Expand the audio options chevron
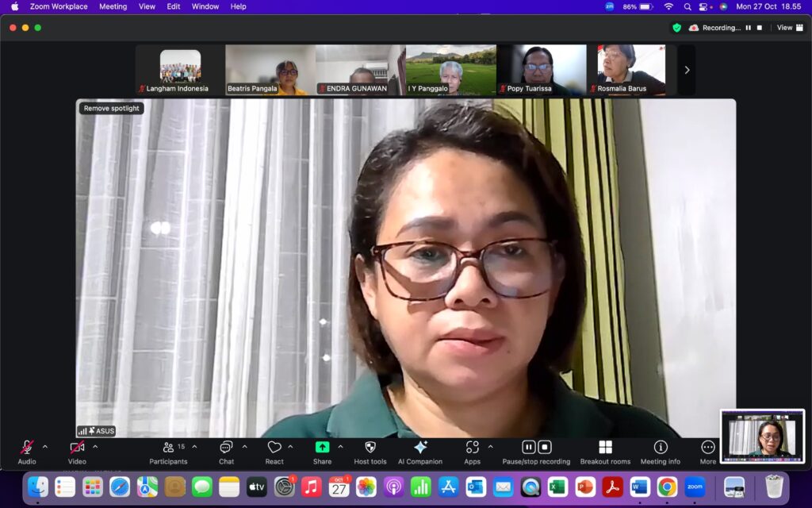This screenshot has height=508, width=812. coord(45,447)
